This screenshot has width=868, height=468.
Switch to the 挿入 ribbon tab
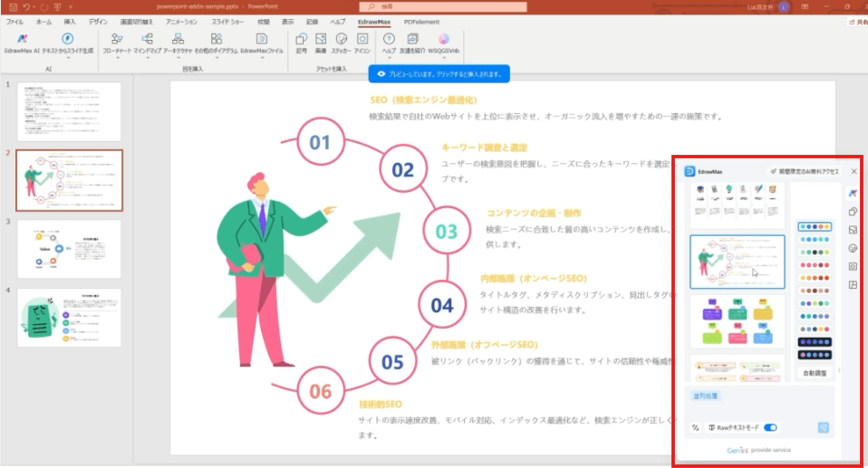[x=70, y=22]
